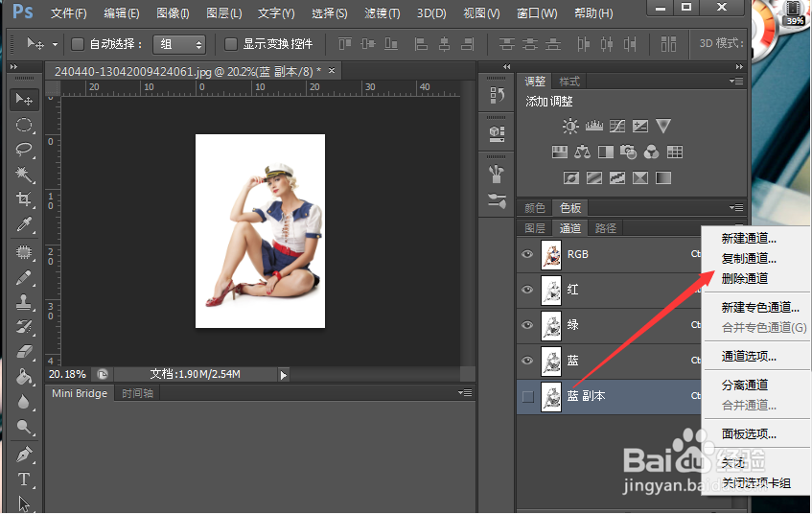Expand the toolbox double-arrow
The image size is (812, 514).
pos(14,67)
